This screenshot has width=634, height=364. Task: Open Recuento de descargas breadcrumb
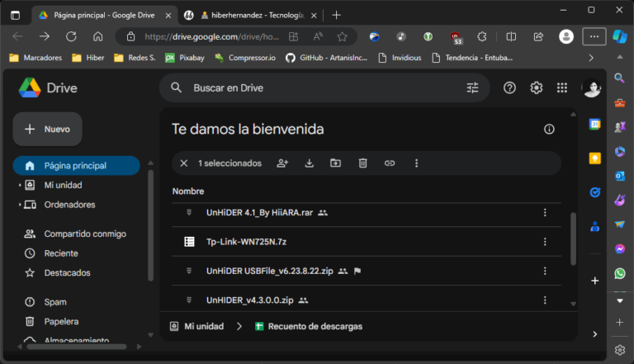pos(315,326)
